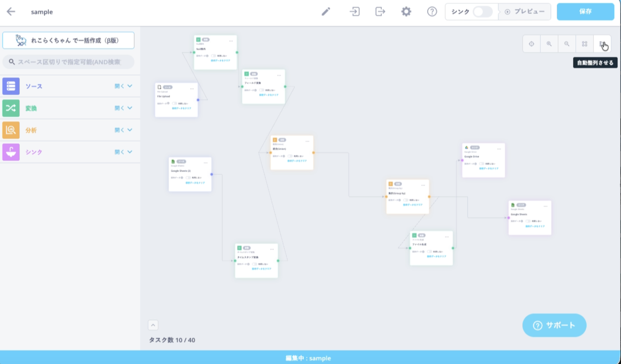Screen dimensions: 621x364
Task: Toggle saved-data switch on Google Drive node
Action: [x=482, y=164]
